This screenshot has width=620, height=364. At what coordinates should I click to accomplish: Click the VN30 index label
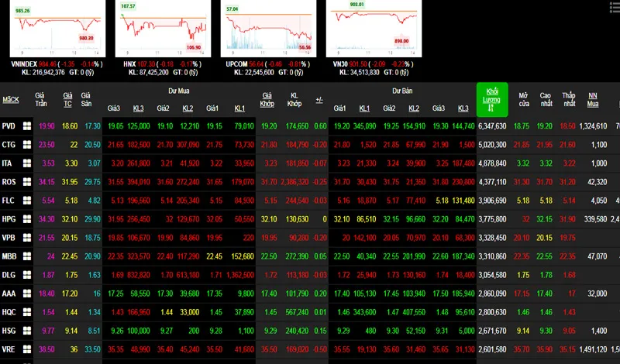coord(340,64)
